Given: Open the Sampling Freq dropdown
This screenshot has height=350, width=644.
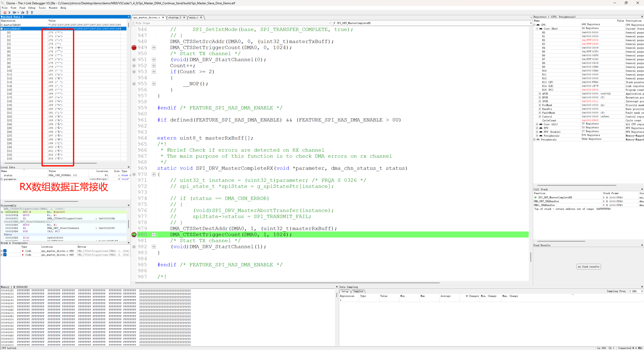Looking at the screenshot, I should [x=642, y=291].
